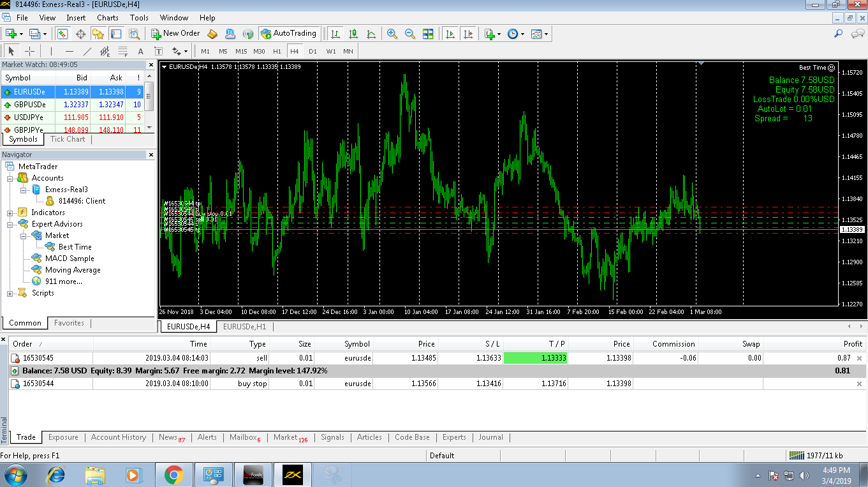Select the EURUSDe,H1 chart tab
This screenshot has width=868, height=487.
coord(244,327)
